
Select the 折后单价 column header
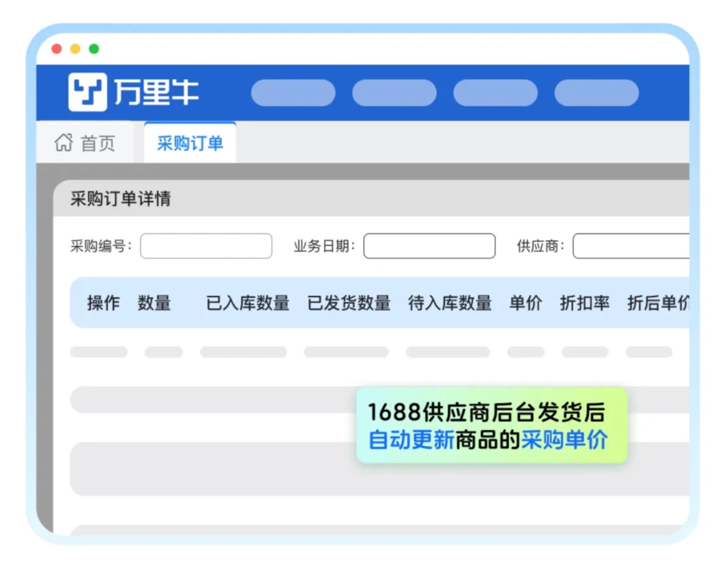[658, 303]
